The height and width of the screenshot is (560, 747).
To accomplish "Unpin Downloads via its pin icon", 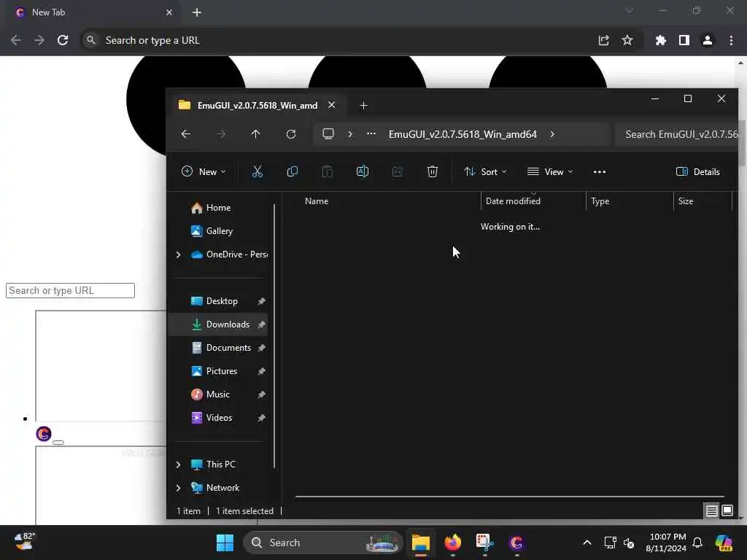I will point(262,324).
